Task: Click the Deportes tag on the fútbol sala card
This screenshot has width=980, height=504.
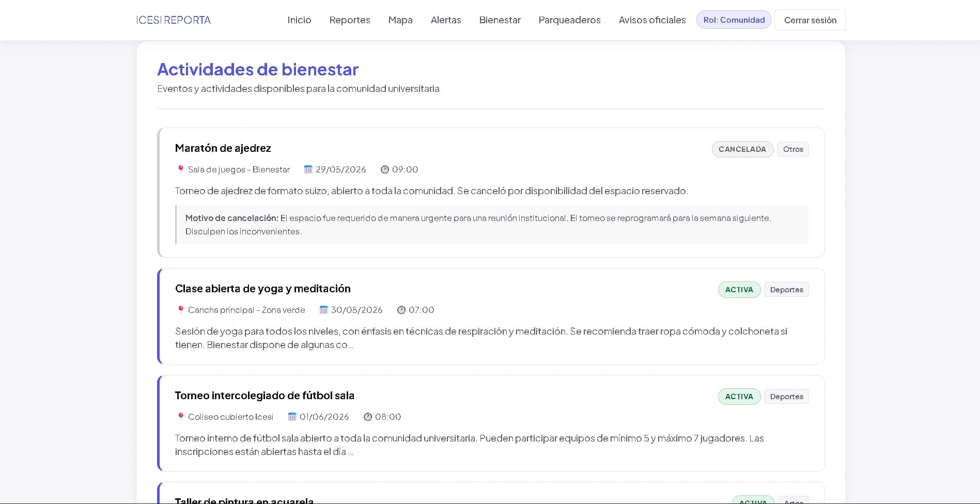Action: point(787,397)
